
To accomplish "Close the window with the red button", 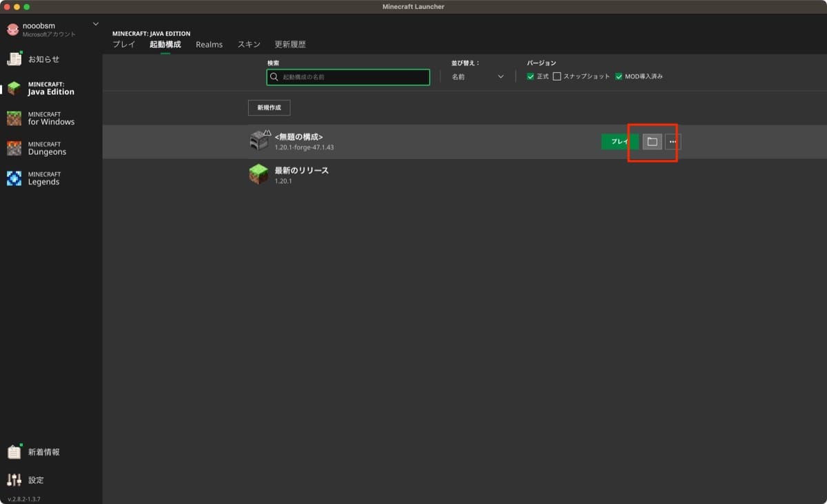I will click(x=6, y=7).
